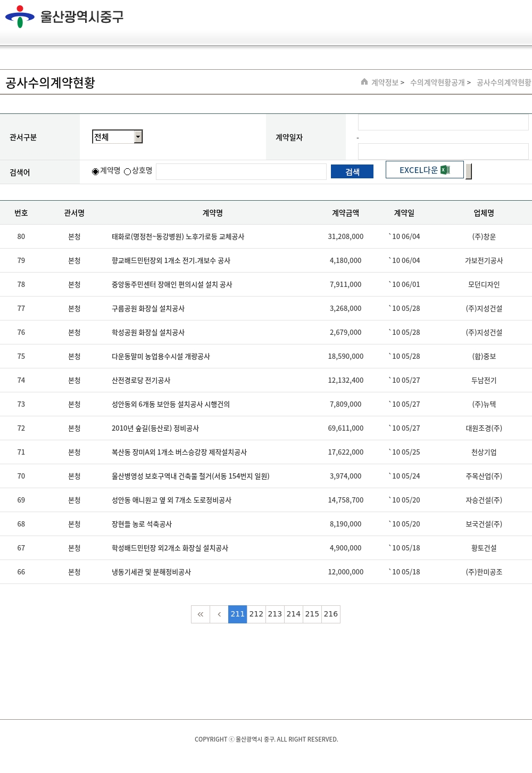The height and width of the screenshot is (773, 532).
Task: Open contract 구름공원 화장실 설치공사
Action: [x=148, y=309]
